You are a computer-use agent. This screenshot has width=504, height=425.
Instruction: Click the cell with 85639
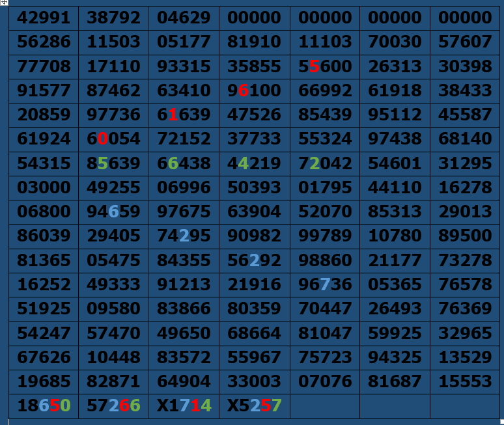coord(113,163)
